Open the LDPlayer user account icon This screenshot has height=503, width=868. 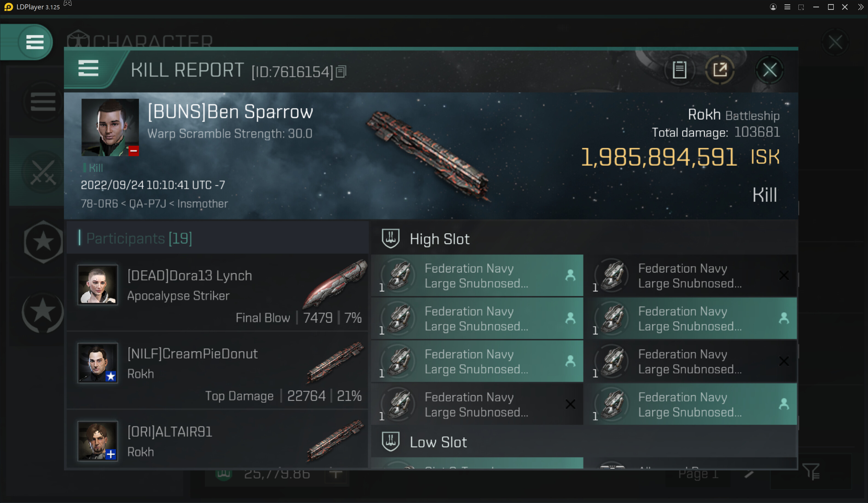[773, 7]
